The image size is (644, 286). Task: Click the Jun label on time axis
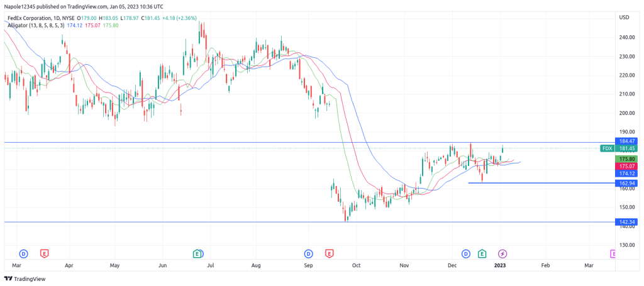(163, 266)
